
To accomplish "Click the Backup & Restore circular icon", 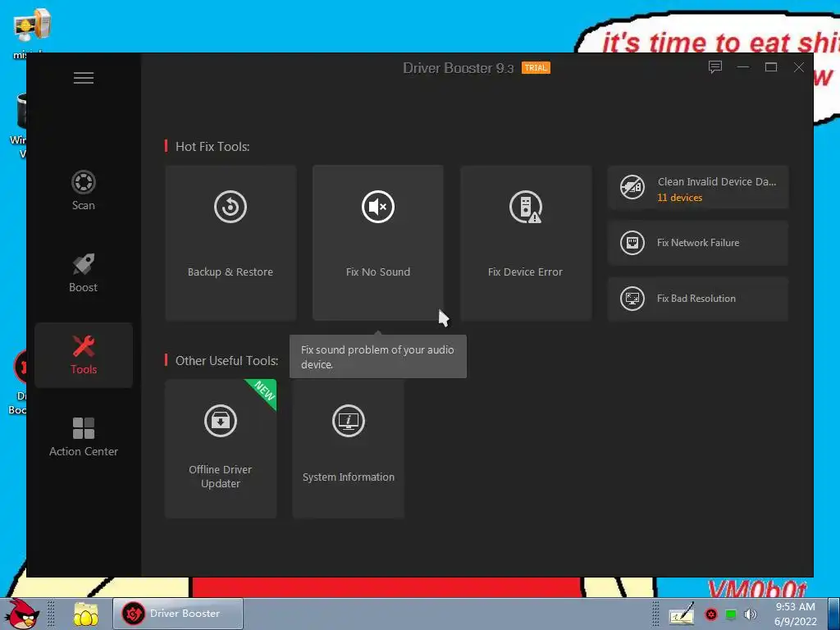I will (x=231, y=206).
